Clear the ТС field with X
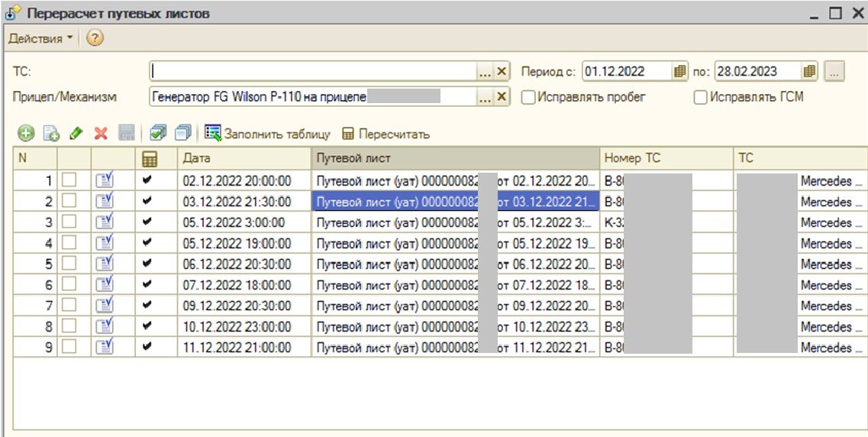The width and height of the screenshot is (868, 437). (502, 72)
